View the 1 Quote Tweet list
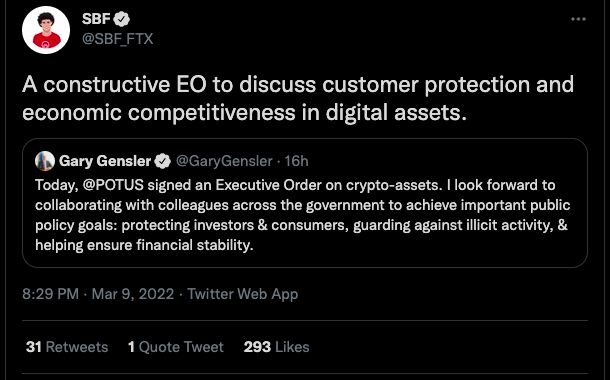Image resolution: width=610 pixels, height=380 pixels. coord(176,347)
